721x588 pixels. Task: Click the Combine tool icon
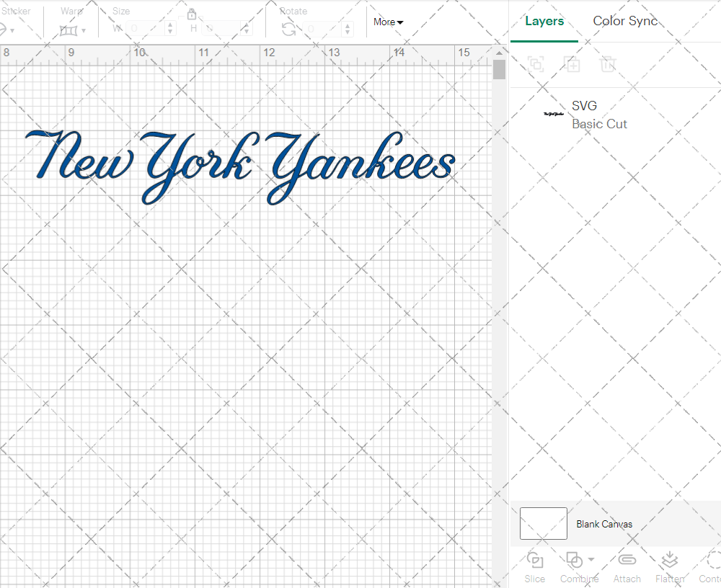[575, 561]
